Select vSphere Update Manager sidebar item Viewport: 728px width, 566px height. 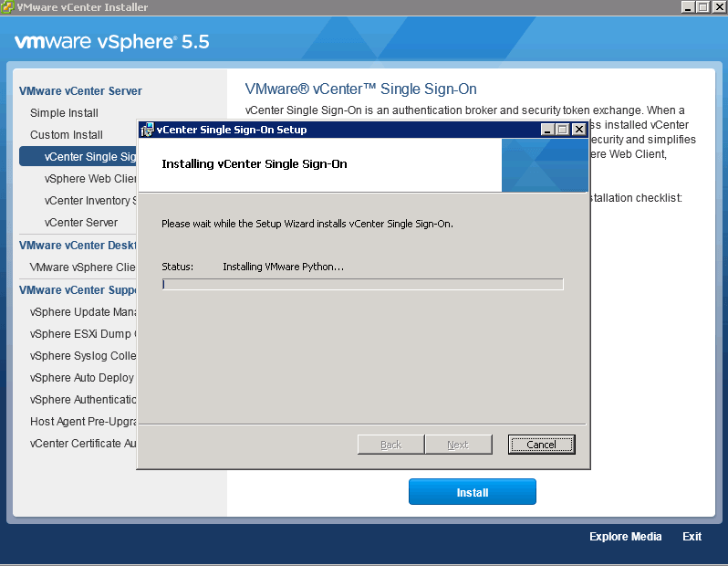(x=83, y=312)
